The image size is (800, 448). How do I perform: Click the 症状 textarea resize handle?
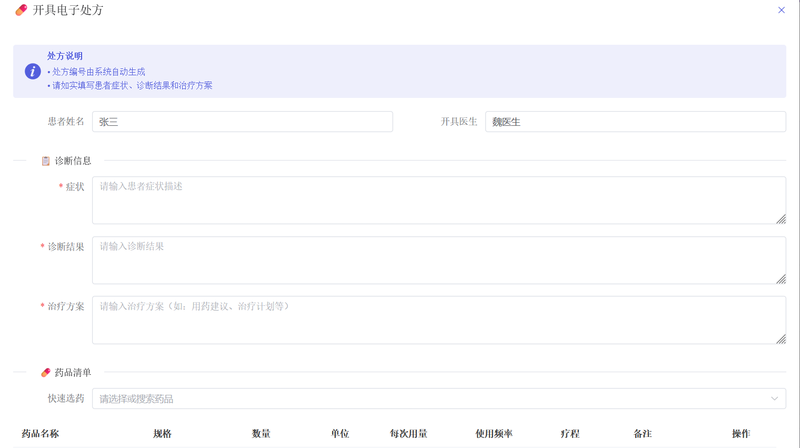tap(781, 219)
